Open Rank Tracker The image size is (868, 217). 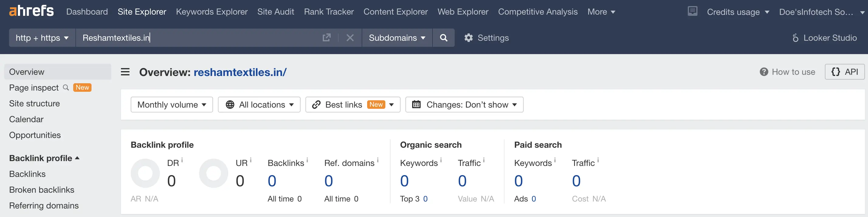point(329,12)
